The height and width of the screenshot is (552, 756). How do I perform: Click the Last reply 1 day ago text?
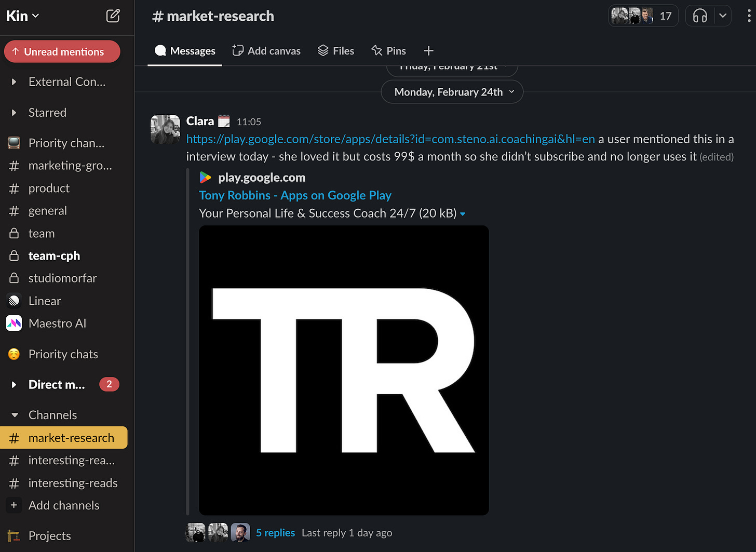point(347,533)
